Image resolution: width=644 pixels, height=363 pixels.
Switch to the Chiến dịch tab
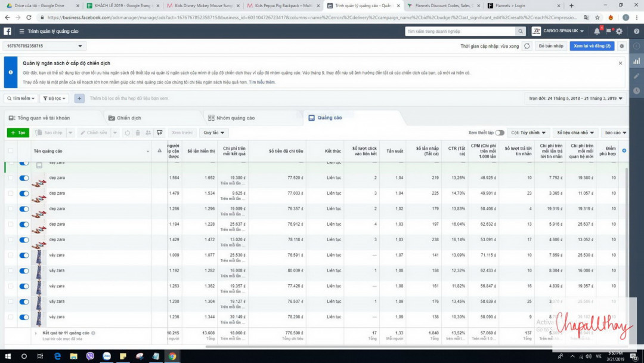125,118
